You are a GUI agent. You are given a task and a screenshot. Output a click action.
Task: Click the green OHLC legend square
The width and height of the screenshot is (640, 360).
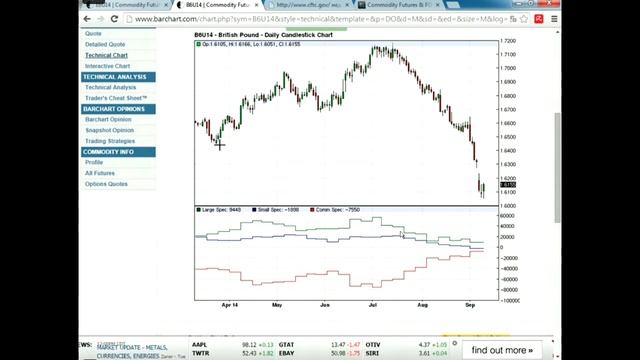[198, 44]
